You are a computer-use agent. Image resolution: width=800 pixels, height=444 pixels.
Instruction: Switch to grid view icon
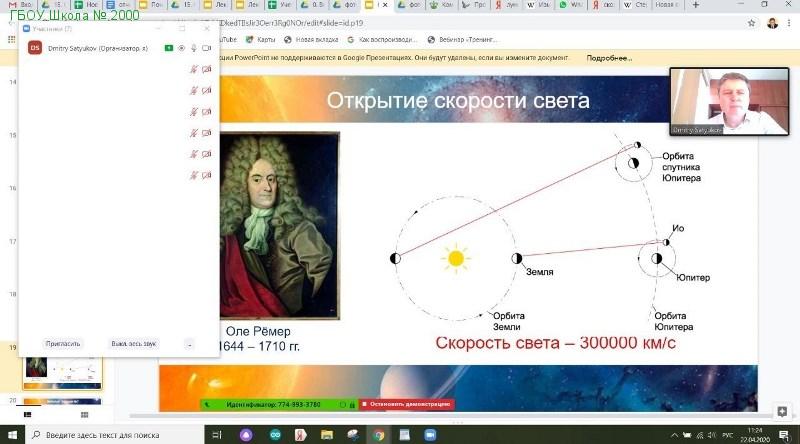point(85,415)
